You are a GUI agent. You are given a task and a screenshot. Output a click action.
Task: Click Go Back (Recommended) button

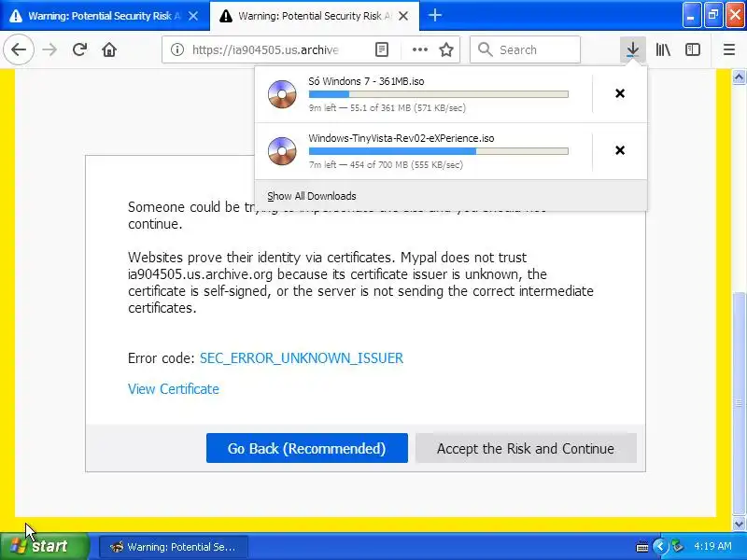point(307,448)
